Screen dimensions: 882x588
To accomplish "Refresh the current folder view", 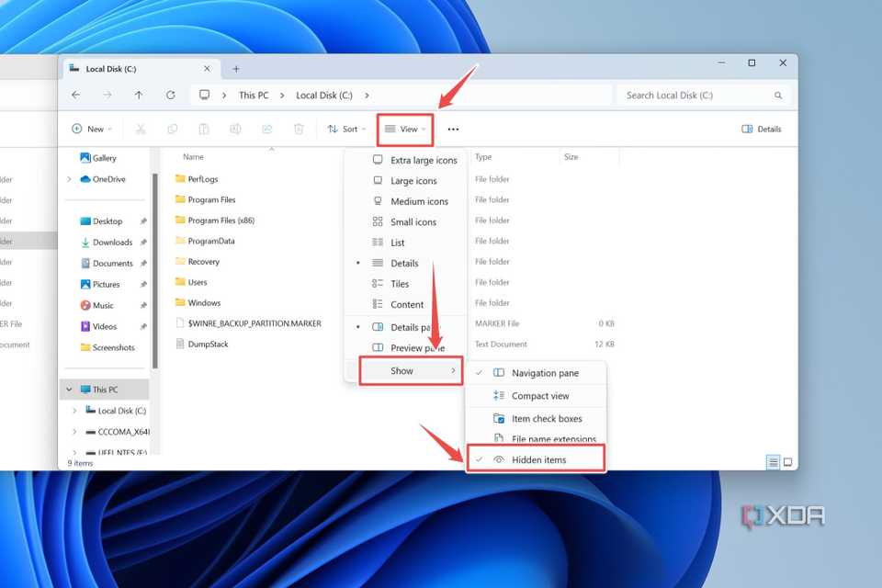I will pos(172,95).
